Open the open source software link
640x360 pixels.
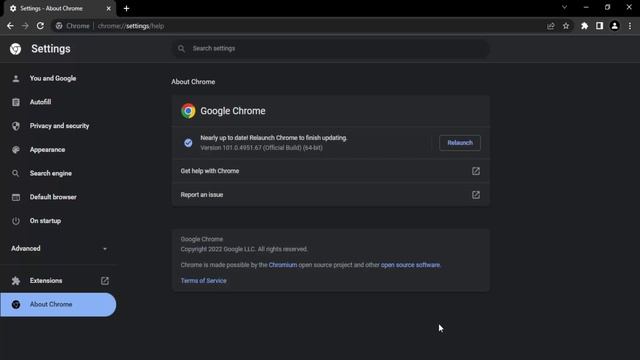[410, 265]
